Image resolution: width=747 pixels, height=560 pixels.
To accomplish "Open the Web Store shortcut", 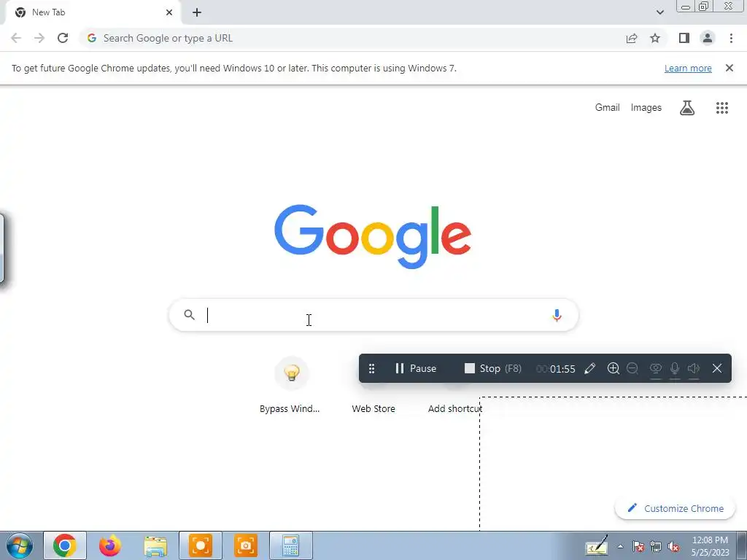I will point(373,408).
